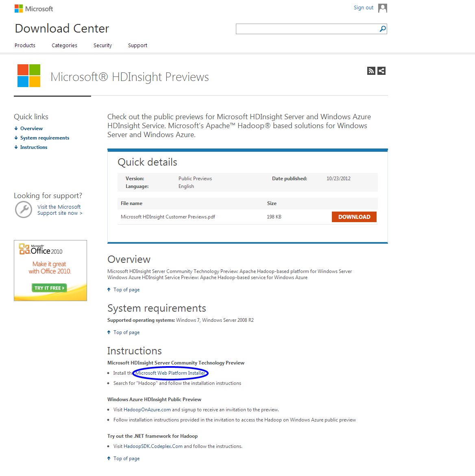The image size is (475, 476).
Task: Open the Products menu
Action: 25,45
